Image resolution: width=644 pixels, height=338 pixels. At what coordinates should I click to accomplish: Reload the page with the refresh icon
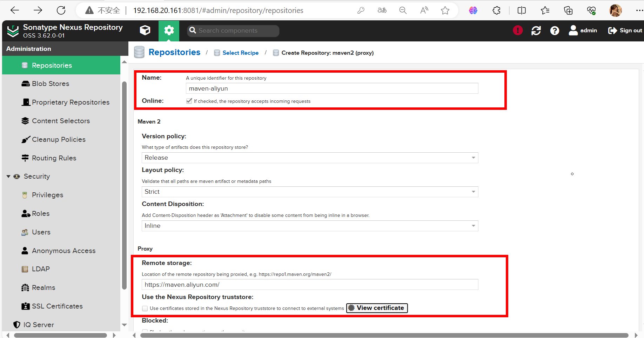[x=61, y=11]
